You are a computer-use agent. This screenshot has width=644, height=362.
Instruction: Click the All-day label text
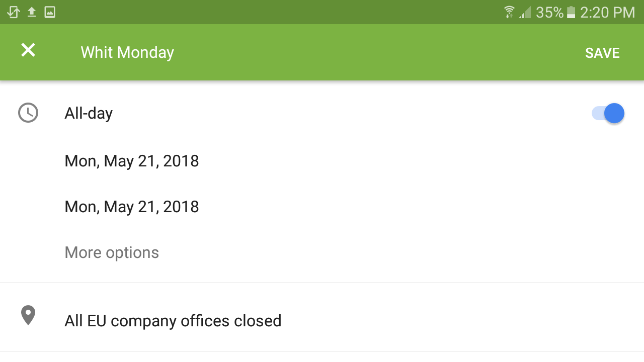(89, 113)
